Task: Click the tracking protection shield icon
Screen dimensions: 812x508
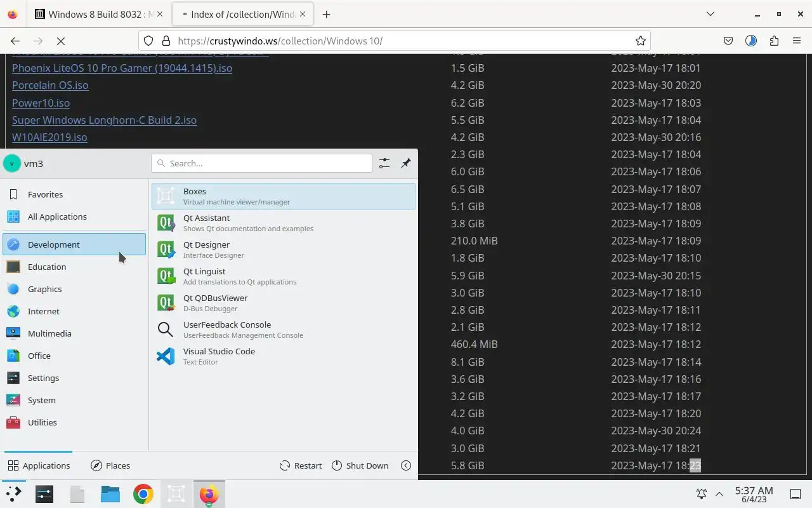Action: click(x=148, y=41)
